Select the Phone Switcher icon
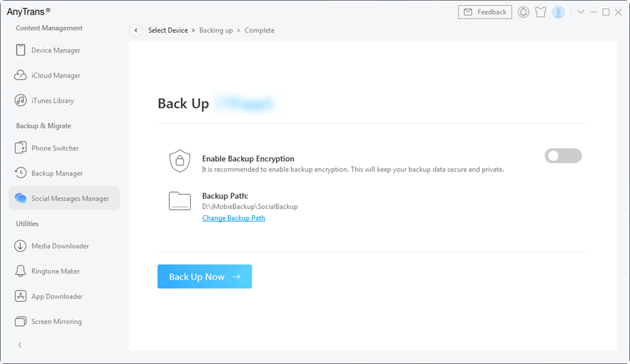The image size is (630, 364). click(x=21, y=148)
